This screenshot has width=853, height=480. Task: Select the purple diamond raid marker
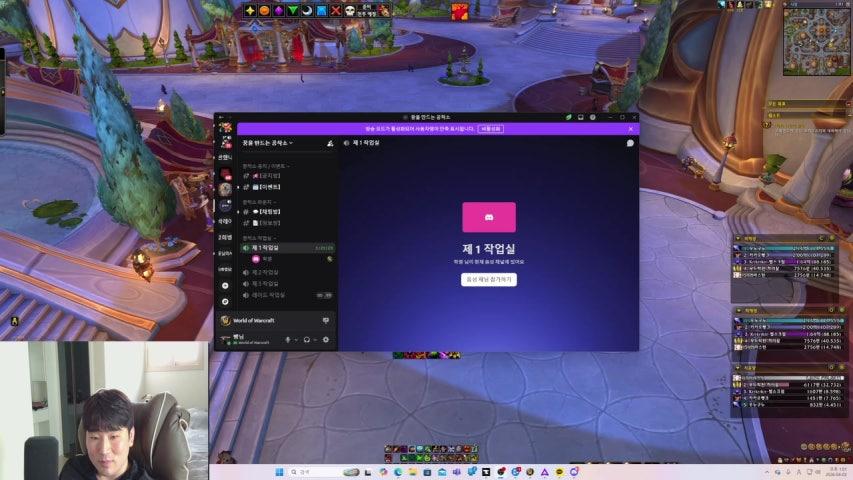coord(279,10)
